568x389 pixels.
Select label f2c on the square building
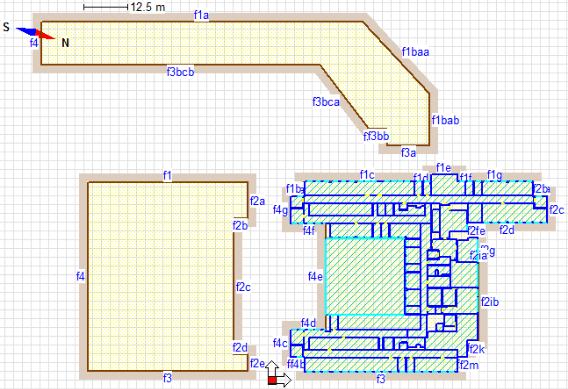click(243, 287)
